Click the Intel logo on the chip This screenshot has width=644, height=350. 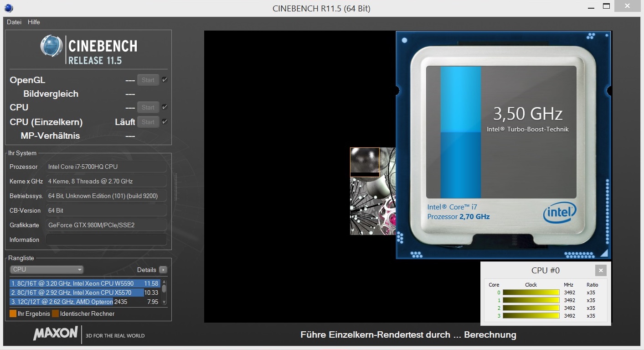coord(560,213)
